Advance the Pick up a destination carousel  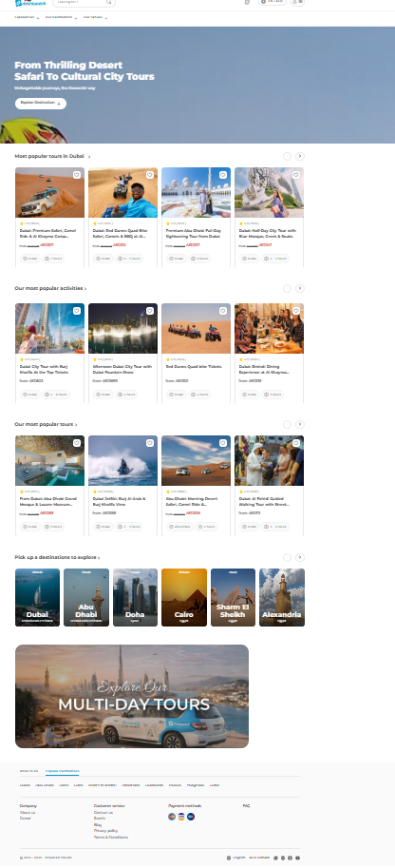pos(300,557)
